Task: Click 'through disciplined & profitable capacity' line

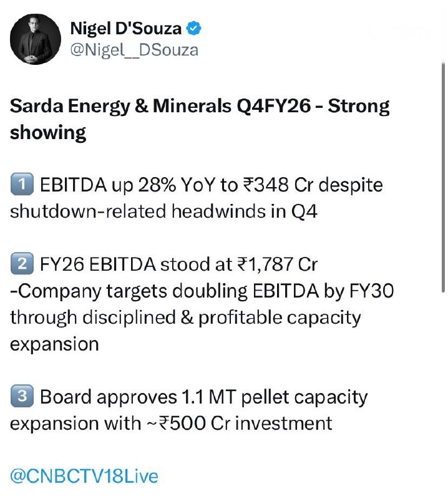Action: [185, 317]
